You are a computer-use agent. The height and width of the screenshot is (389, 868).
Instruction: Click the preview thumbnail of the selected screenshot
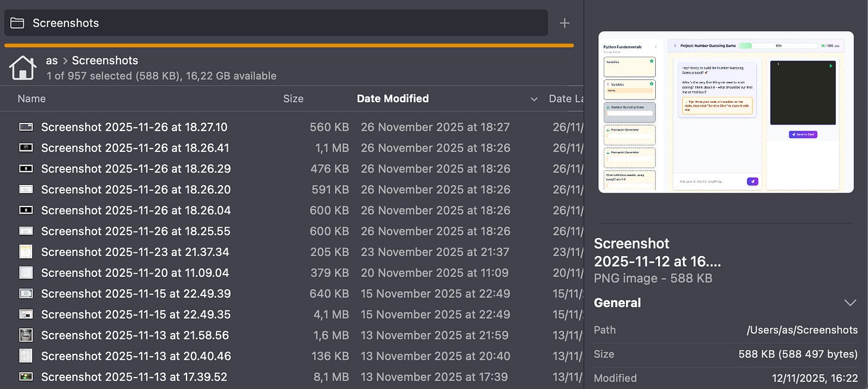(x=726, y=112)
